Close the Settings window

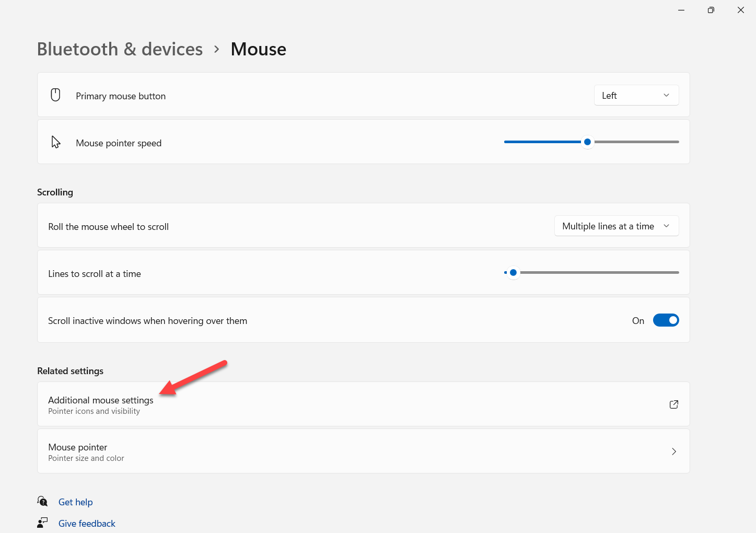click(x=740, y=10)
